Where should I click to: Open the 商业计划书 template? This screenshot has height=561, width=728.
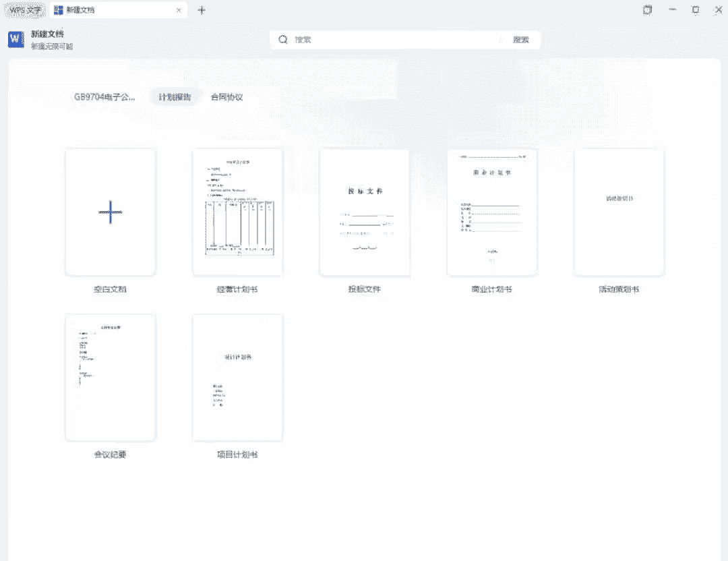491,212
